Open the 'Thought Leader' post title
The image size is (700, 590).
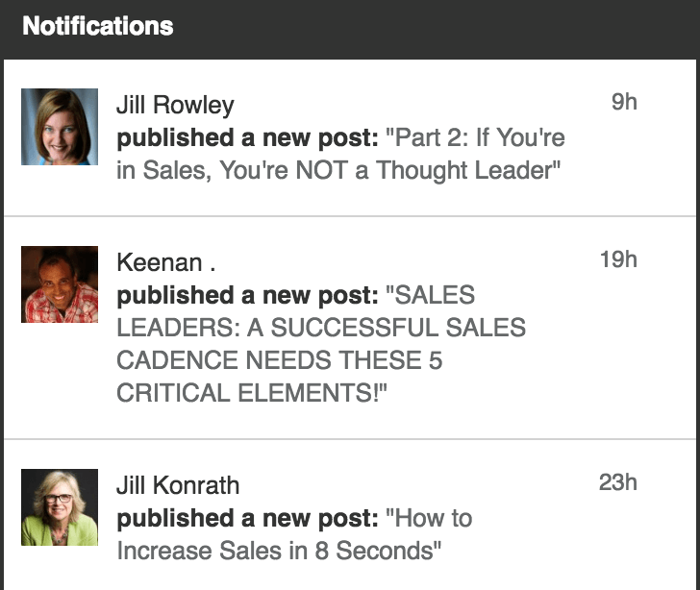pos(340,154)
